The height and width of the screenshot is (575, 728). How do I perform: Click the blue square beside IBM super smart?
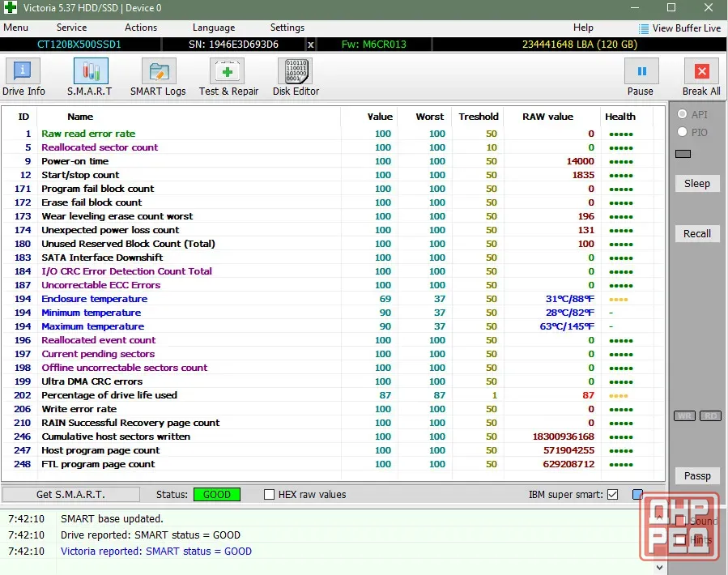pos(637,495)
